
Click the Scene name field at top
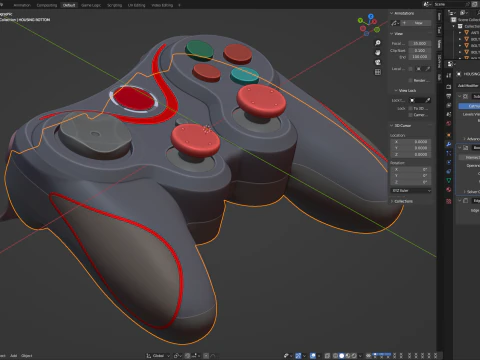pos(451,4)
